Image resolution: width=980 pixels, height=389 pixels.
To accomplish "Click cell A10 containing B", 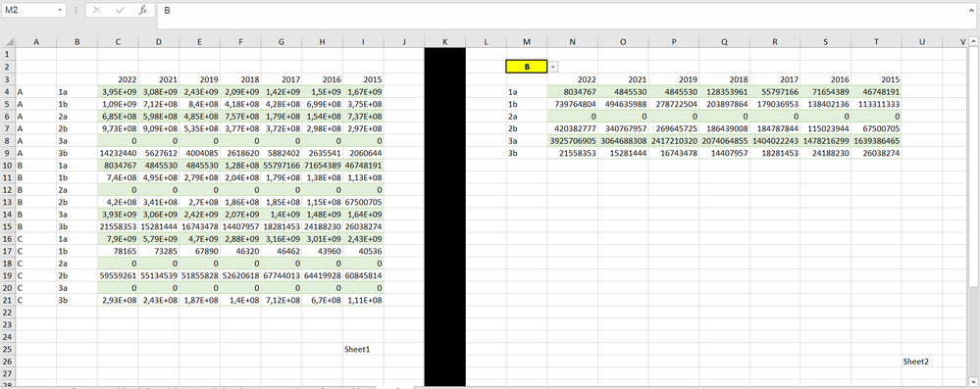I will point(35,166).
